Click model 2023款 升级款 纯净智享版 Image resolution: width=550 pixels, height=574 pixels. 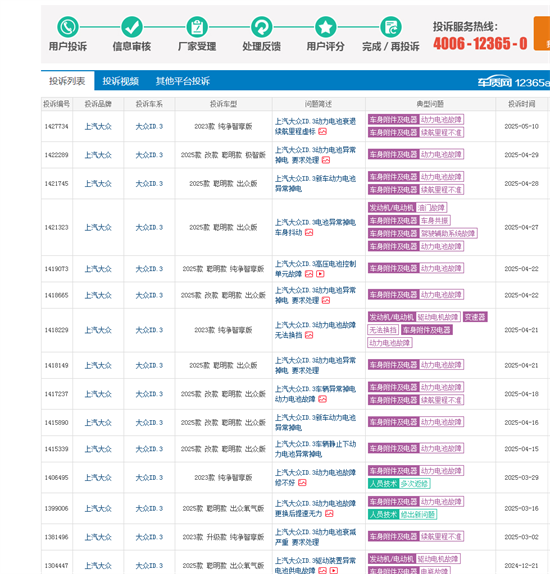tap(223, 537)
